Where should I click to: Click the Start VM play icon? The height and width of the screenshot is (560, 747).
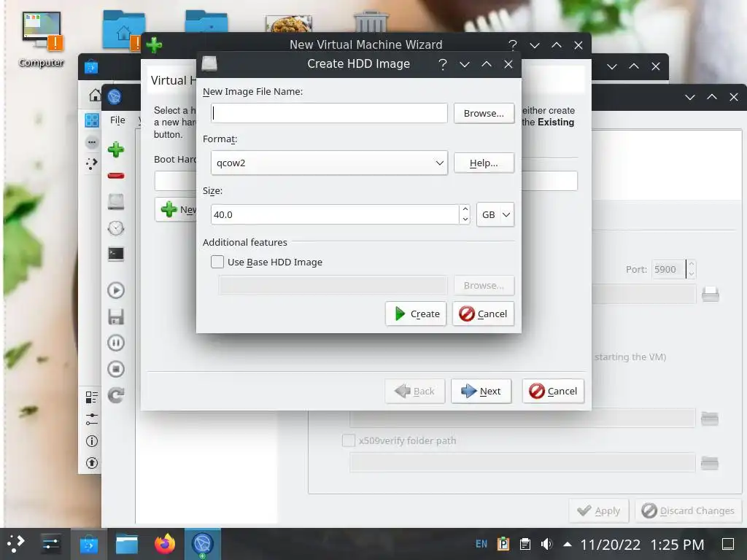(116, 290)
